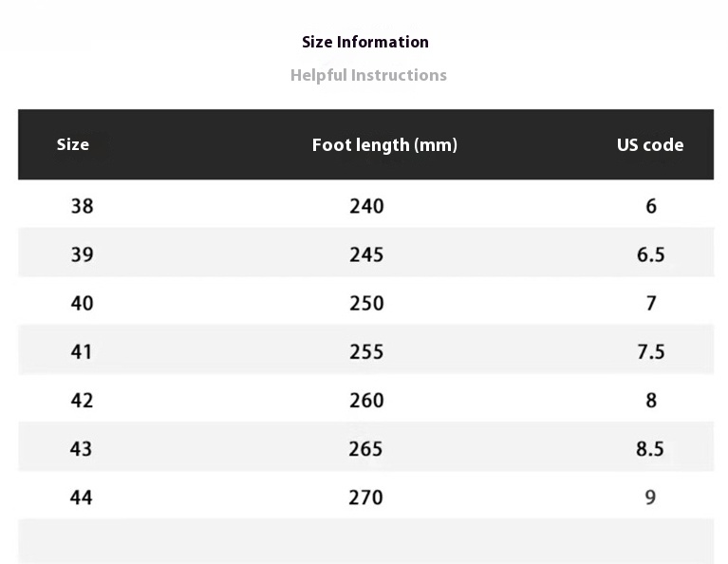
Task: Click size 38 in the table
Action: tap(83, 206)
